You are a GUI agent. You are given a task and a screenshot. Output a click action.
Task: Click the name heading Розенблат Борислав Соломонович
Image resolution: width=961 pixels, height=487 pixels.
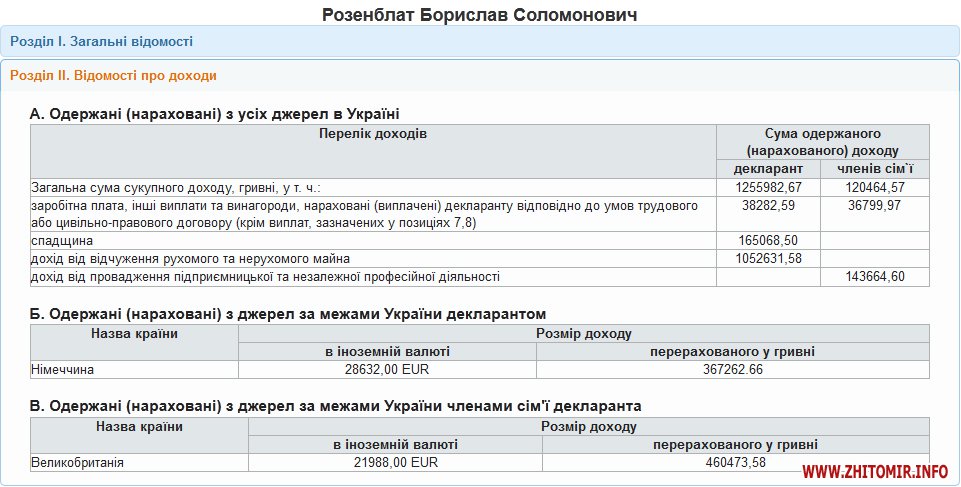point(480,15)
